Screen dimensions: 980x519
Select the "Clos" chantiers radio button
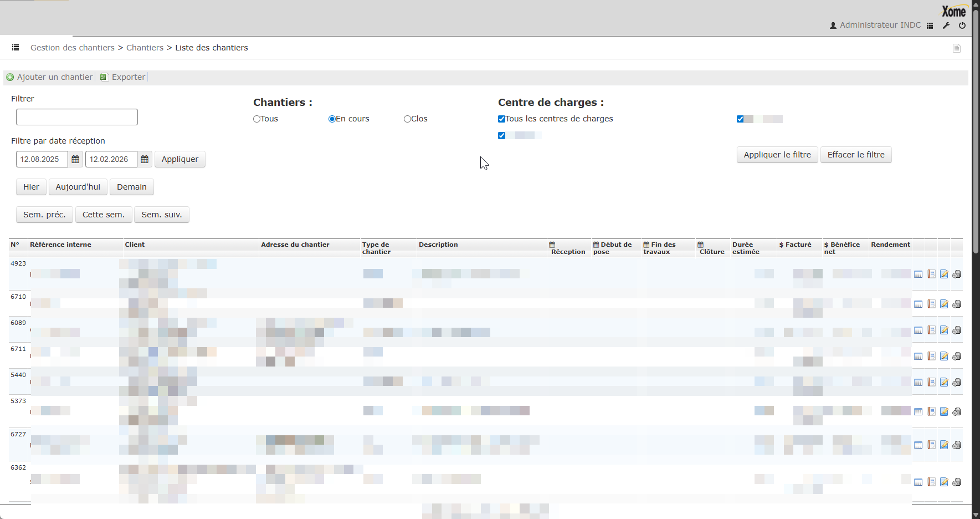tap(408, 119)
